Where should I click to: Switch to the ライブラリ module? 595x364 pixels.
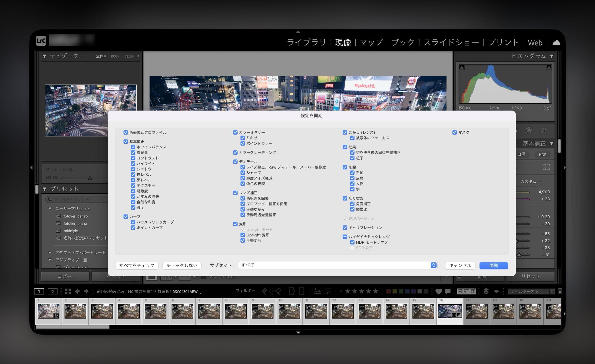coord(306,42)
